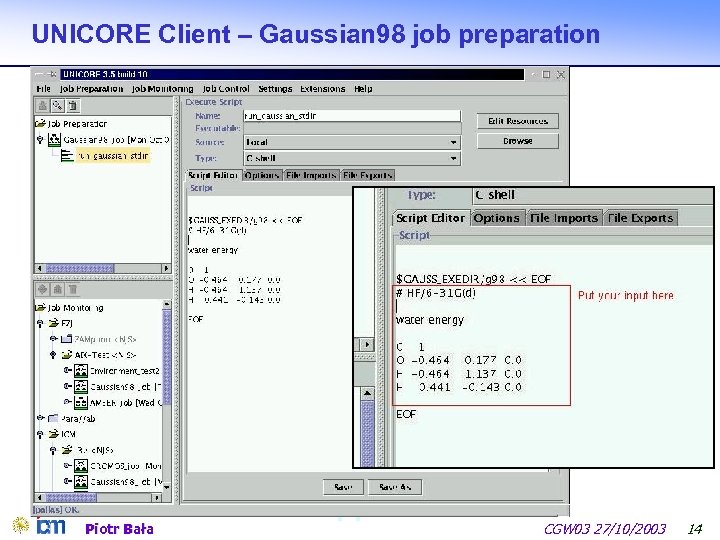720x540 pixels.
Task: Click the Job Preparation root folder icon
Action: pyautogui.click(x=40, y=123)
